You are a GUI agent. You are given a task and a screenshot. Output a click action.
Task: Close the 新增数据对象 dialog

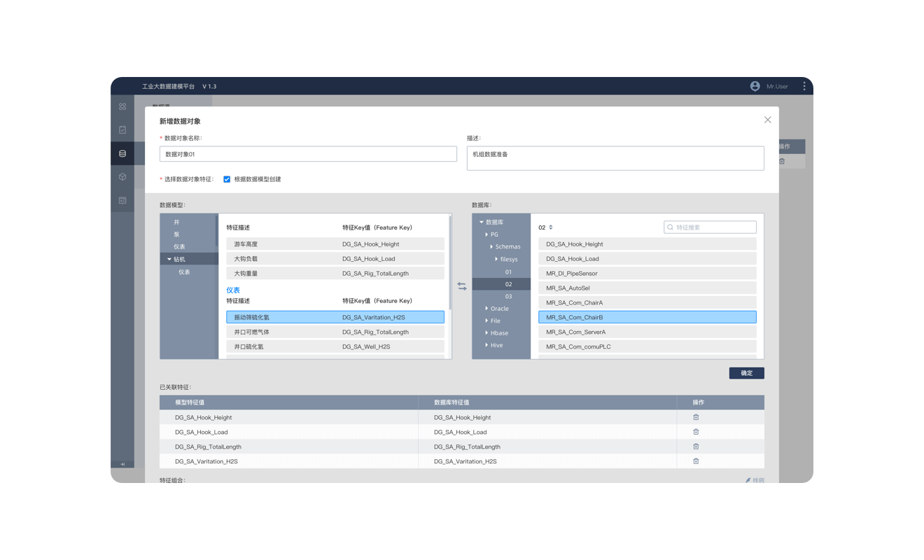[x=767, y=120]
